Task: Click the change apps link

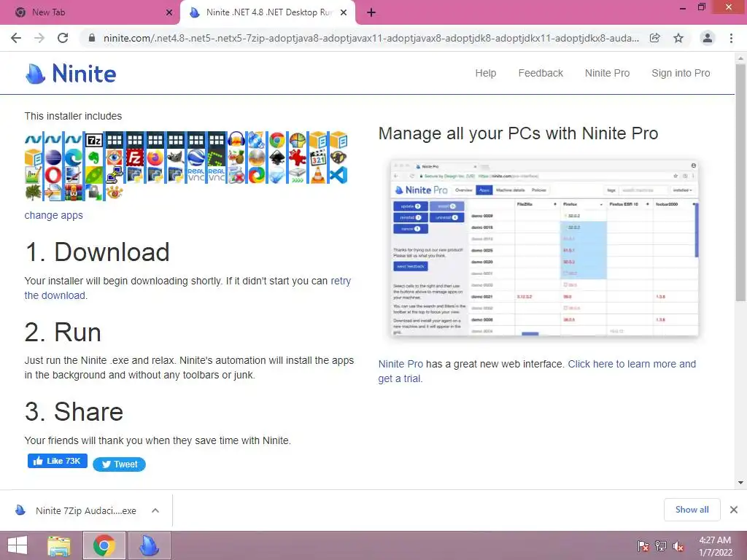Action: pyautogui.click(x=53, y=215)
